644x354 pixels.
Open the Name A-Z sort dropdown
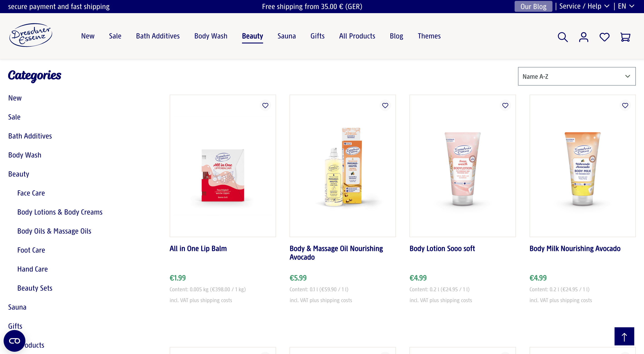(576, 77)
